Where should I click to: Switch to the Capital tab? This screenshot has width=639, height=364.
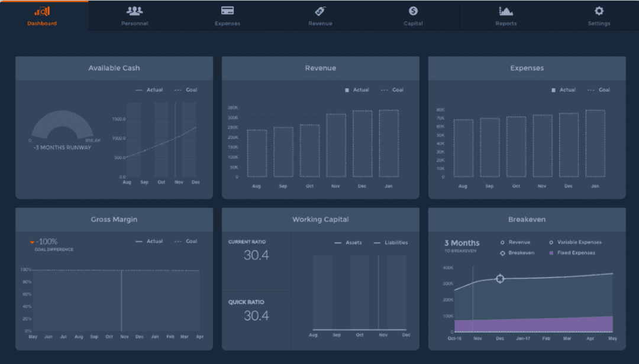(x=413, y=16)
